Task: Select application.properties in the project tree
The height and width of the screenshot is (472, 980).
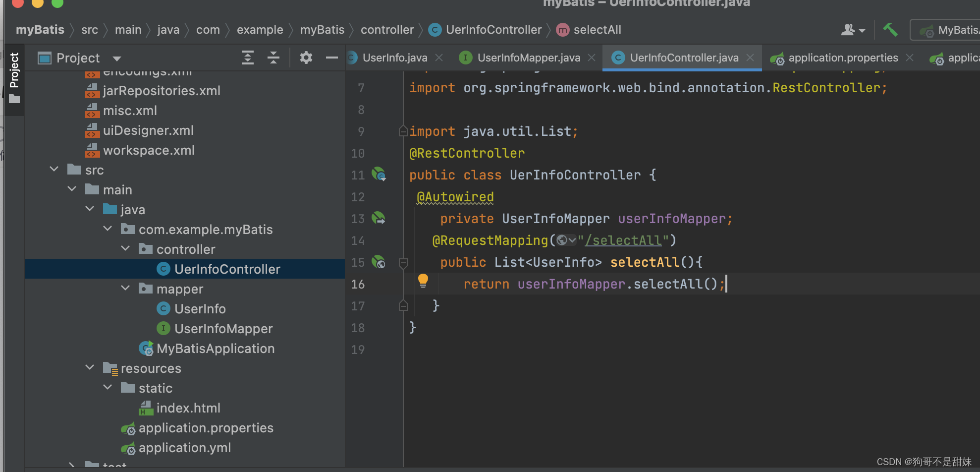Action: [x=206, y=428]
